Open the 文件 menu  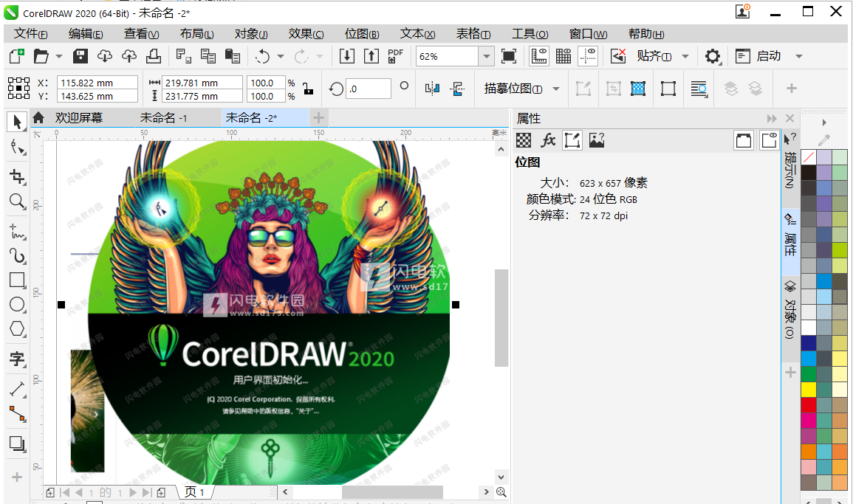point(30,34)
